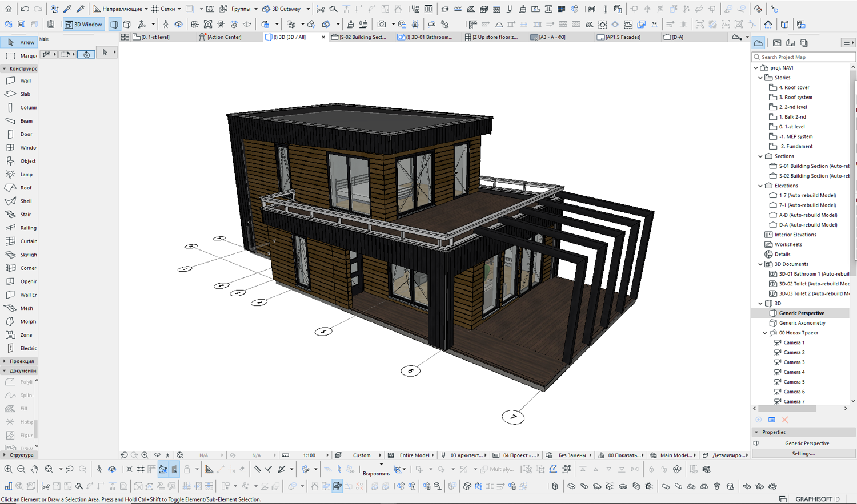Click the red delete X in Navigator

pyautogui.click(x=785, y=420)
